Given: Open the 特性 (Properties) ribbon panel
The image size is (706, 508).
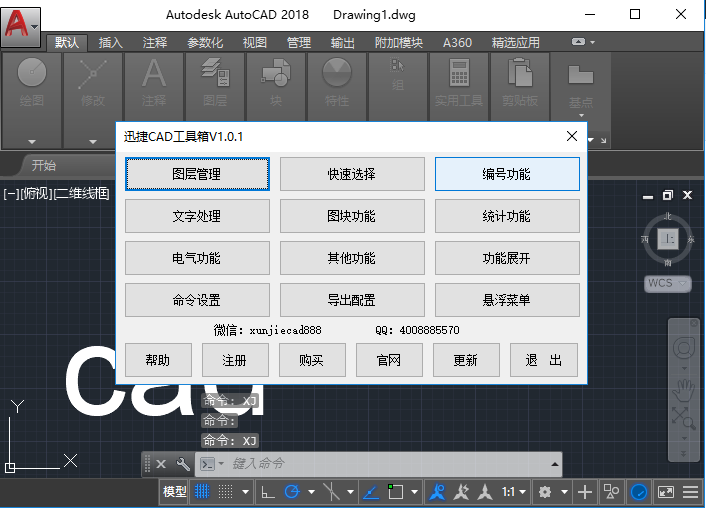Looking at the screenshot, I should pos(337,81).
